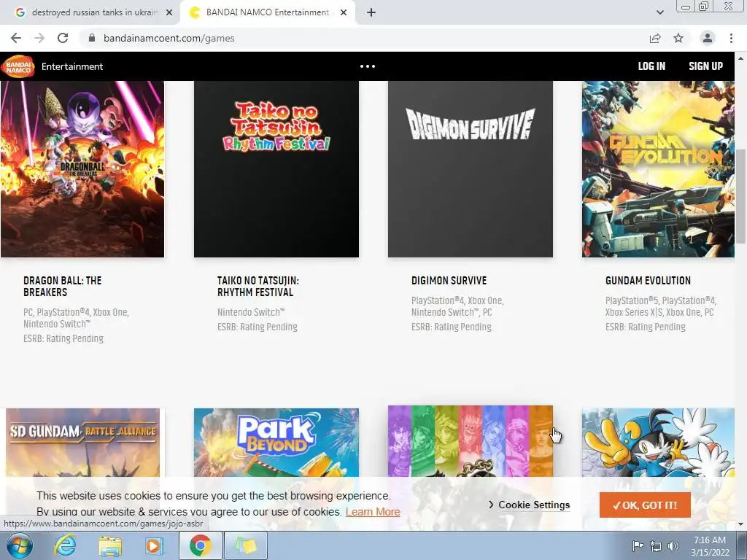Click SIGN UP in the site header
Image resolution: width=747 pixels, height=560 pixels.
point(705,66)
